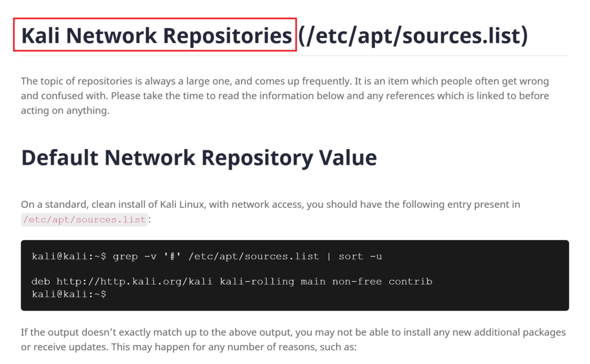Click the 'Default Network Repository Value' heading
Image resolution: width=590 pixels, height=364 pixels.
[x=199, y=158]
